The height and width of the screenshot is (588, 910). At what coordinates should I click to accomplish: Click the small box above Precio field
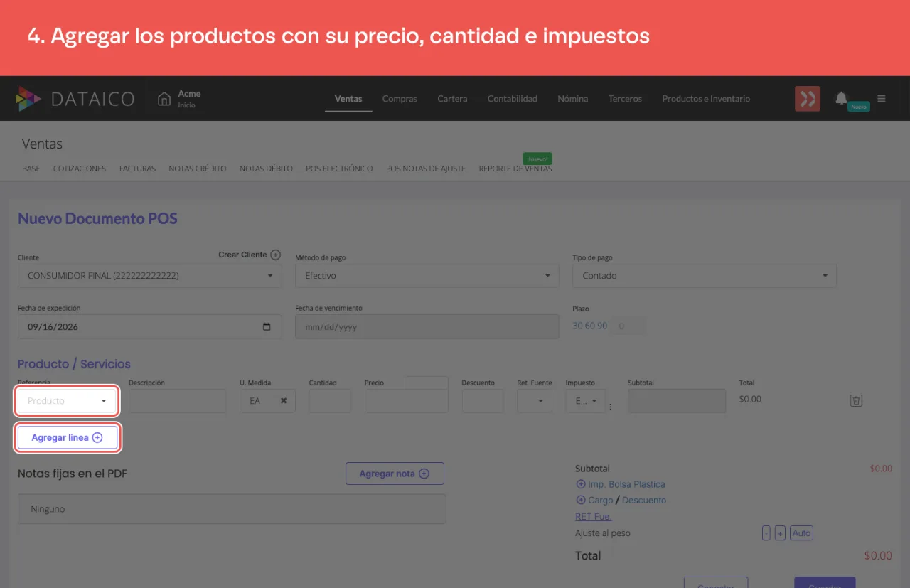pyautogui.click(x=427, y=383)
